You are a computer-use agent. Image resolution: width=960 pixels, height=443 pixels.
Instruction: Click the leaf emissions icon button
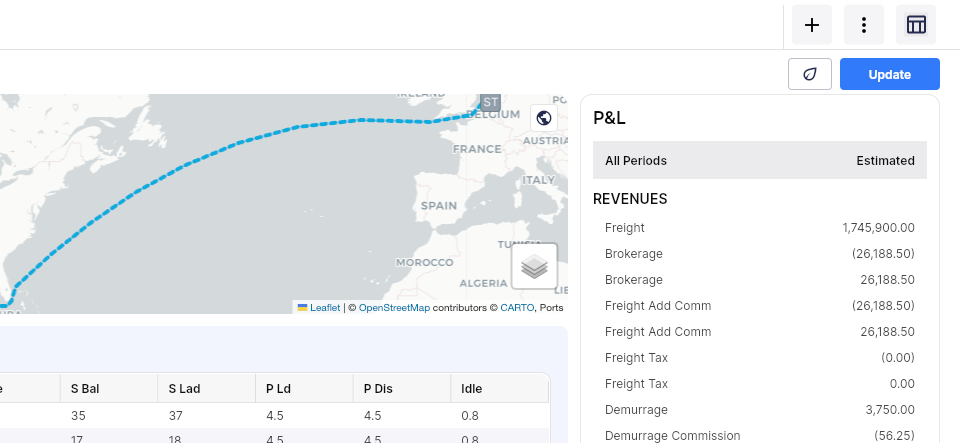coord(810,74)
